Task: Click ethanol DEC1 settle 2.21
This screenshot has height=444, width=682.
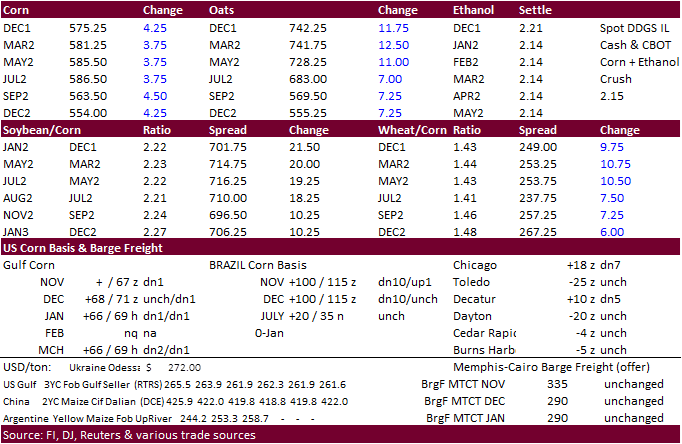Action: tap(531, 28)
